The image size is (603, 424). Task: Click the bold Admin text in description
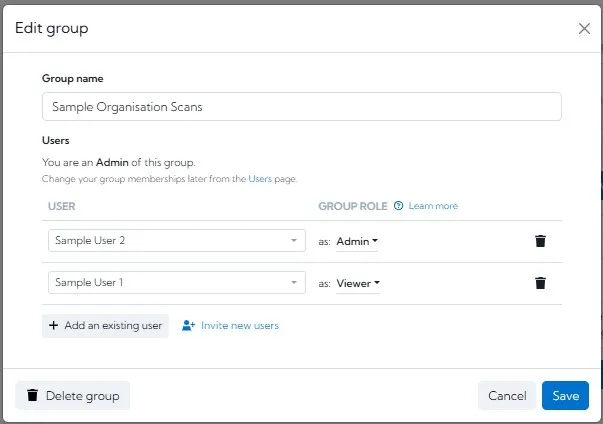pos(112,162)
